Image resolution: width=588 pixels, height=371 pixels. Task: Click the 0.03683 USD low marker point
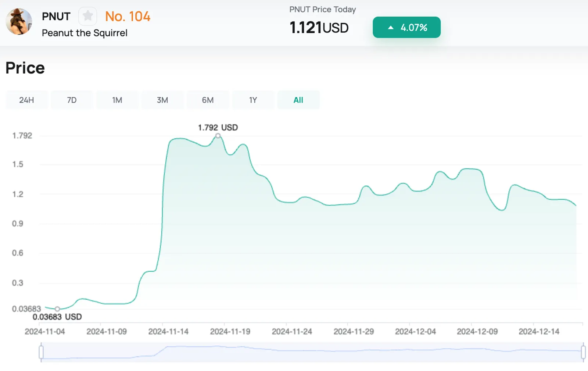point(57,309)
